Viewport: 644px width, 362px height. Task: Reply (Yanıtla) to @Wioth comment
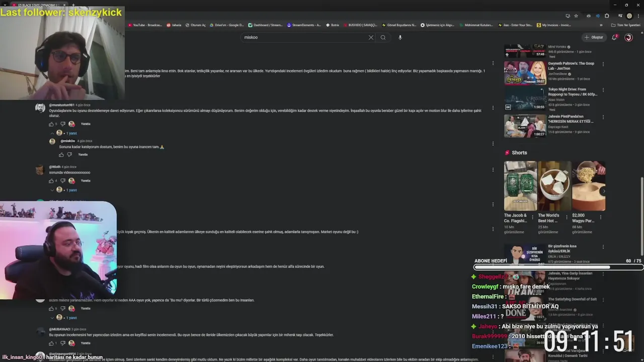pyautogui.click(x=86, y=180)
